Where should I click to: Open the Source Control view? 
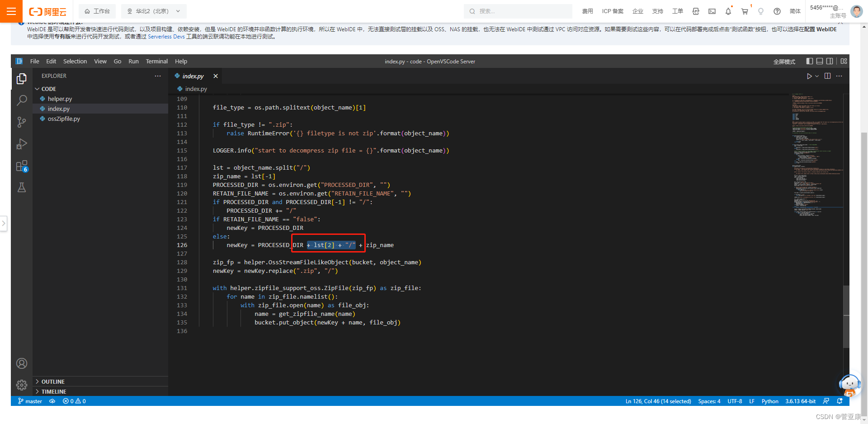coord(22,122)
